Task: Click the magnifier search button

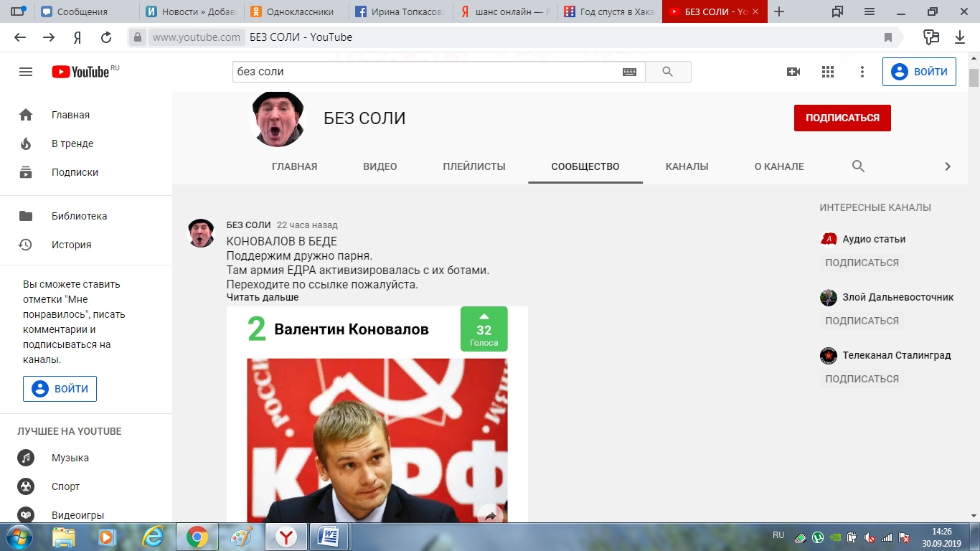Action: point(668,72)
